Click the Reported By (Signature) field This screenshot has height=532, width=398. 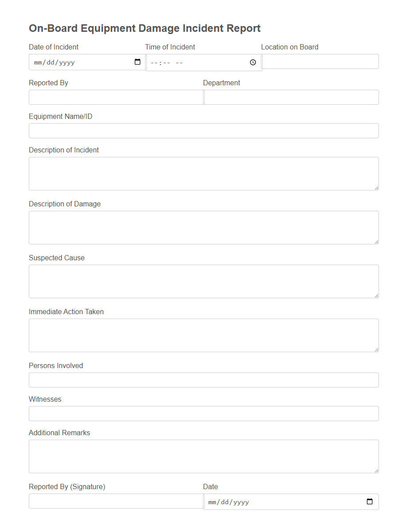tap(115, 501)
